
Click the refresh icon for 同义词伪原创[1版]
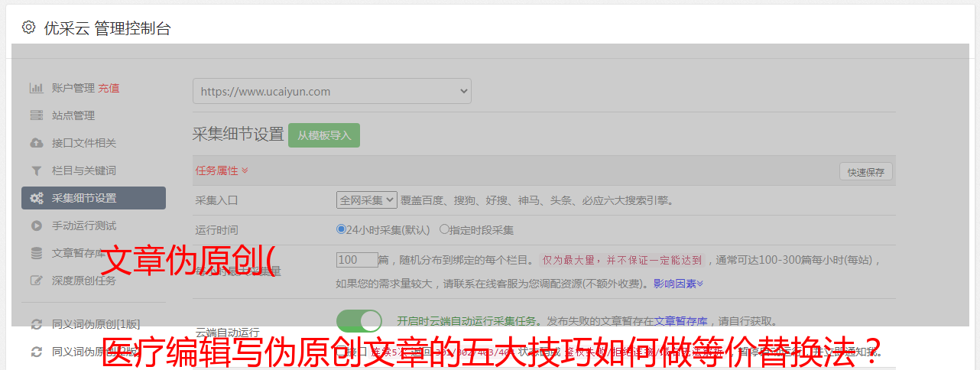coord(36,324)
